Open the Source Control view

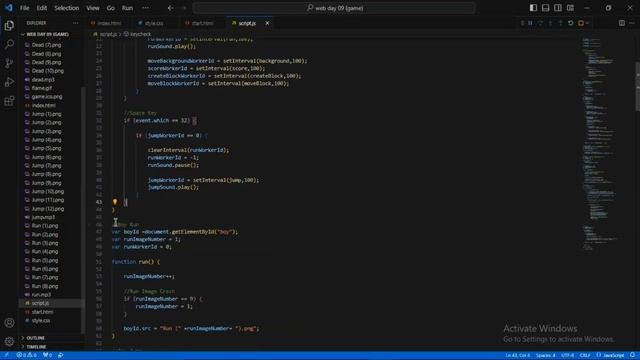[x=9, y=63]
